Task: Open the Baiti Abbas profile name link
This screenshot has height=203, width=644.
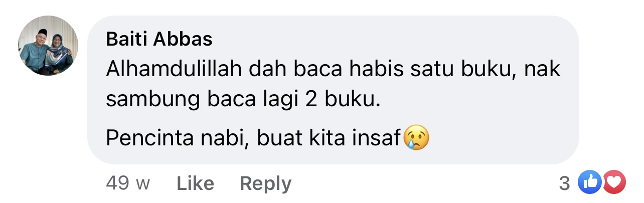Action: (x=159, y=40)
